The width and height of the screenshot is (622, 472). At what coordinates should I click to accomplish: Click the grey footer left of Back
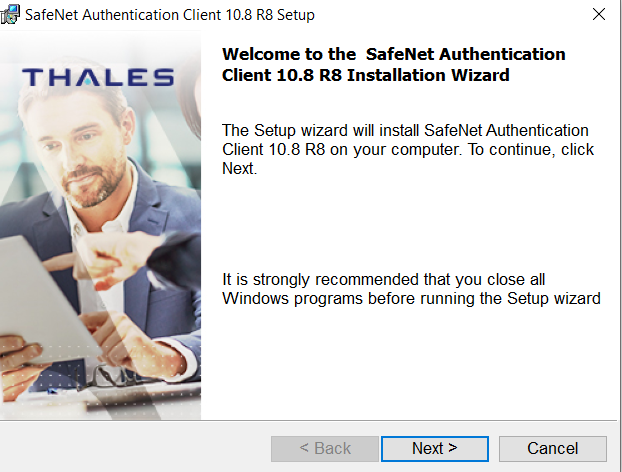pos(135,449)
